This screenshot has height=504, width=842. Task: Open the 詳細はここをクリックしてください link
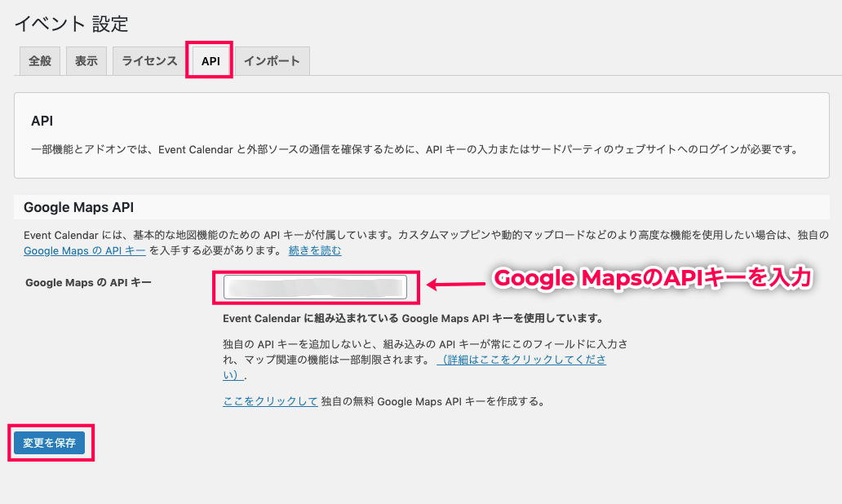(x=414, y=367)
